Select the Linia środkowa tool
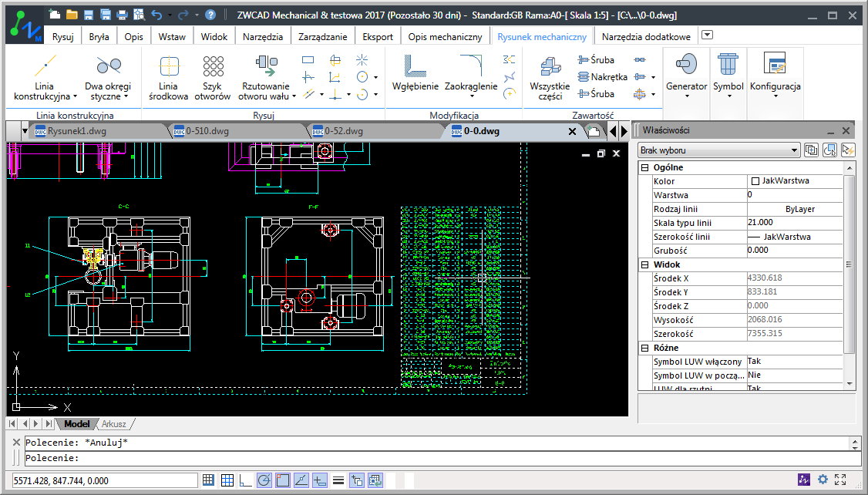 169,78
